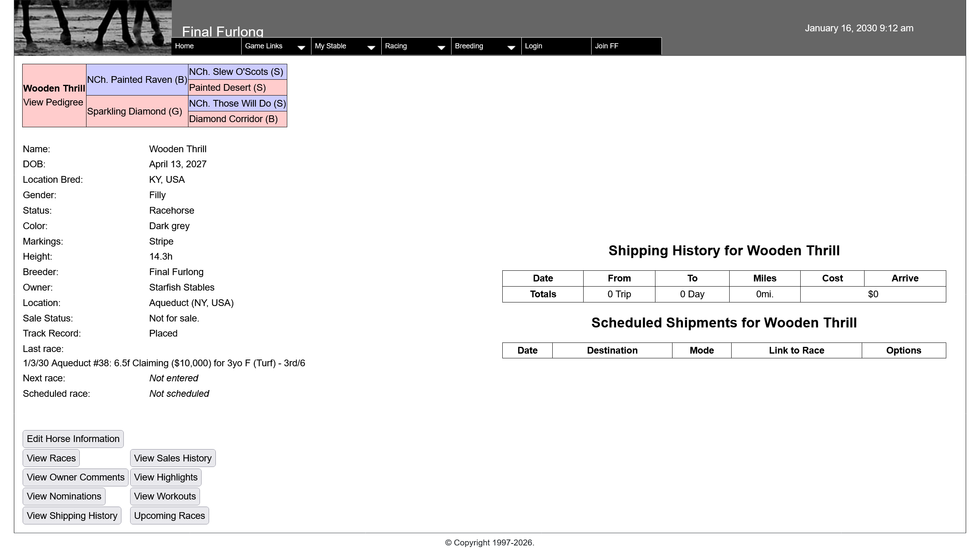Open dam Sparkling Diamond in pedigree
980x551 pixels.
[135, 111]
